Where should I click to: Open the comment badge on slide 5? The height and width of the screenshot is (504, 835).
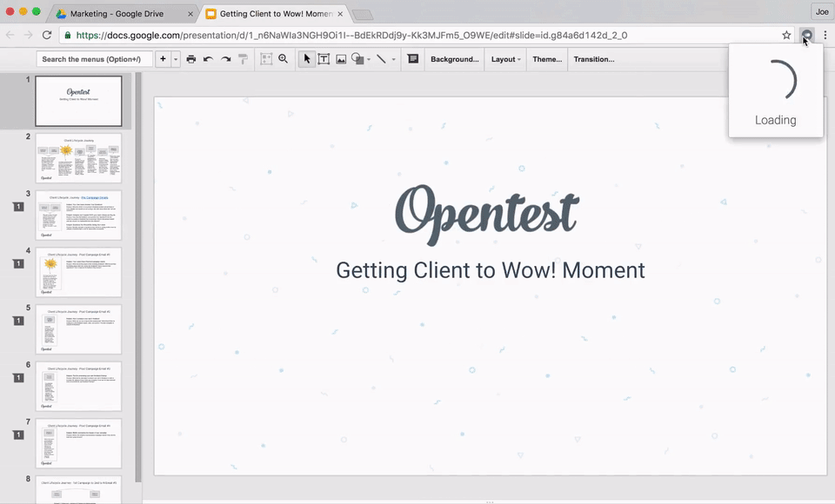[x=18, y=321]
